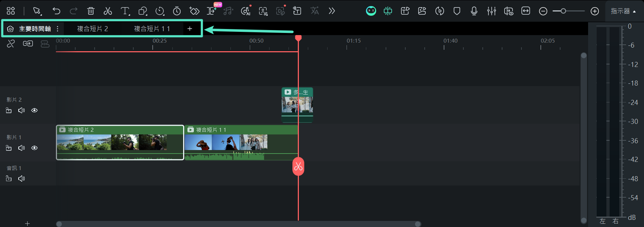Image resolution: width=644 pixels, height=227 pixels.
Task: Add a new timeline tab with plus
Action: (x=190, y=29)
